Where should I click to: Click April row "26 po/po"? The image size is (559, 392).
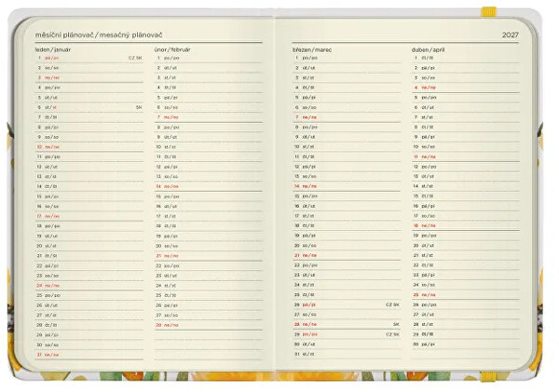(466, 305)
